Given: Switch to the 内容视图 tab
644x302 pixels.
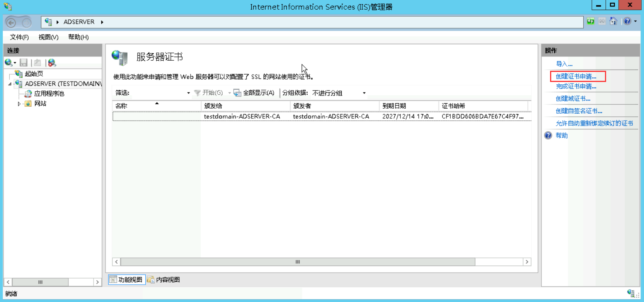Looking at the screenshot, I should pyautogui.click(x=164, y=280).
